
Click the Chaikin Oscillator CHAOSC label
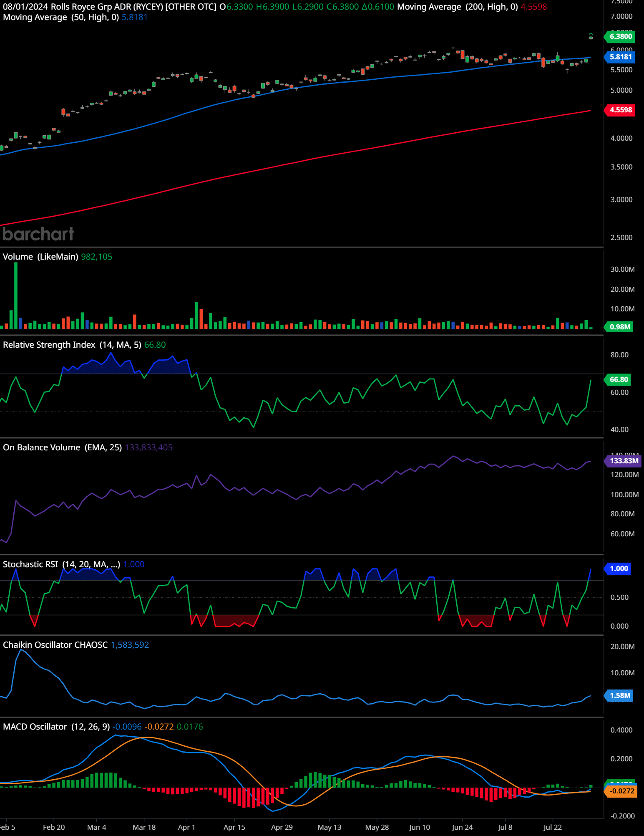(x=55, y=645)
